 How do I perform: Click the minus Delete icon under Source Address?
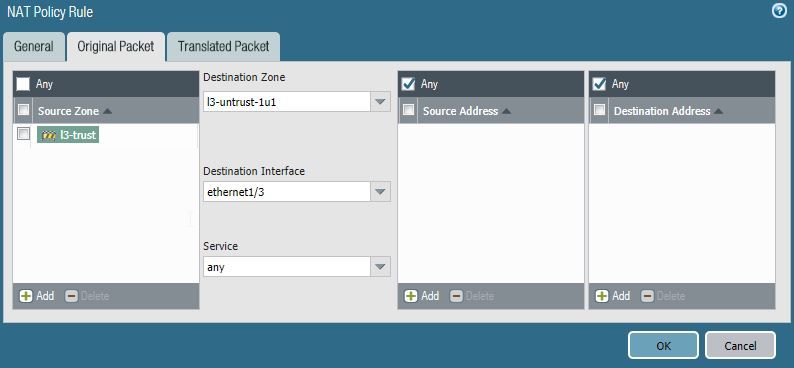coord(457,296)
